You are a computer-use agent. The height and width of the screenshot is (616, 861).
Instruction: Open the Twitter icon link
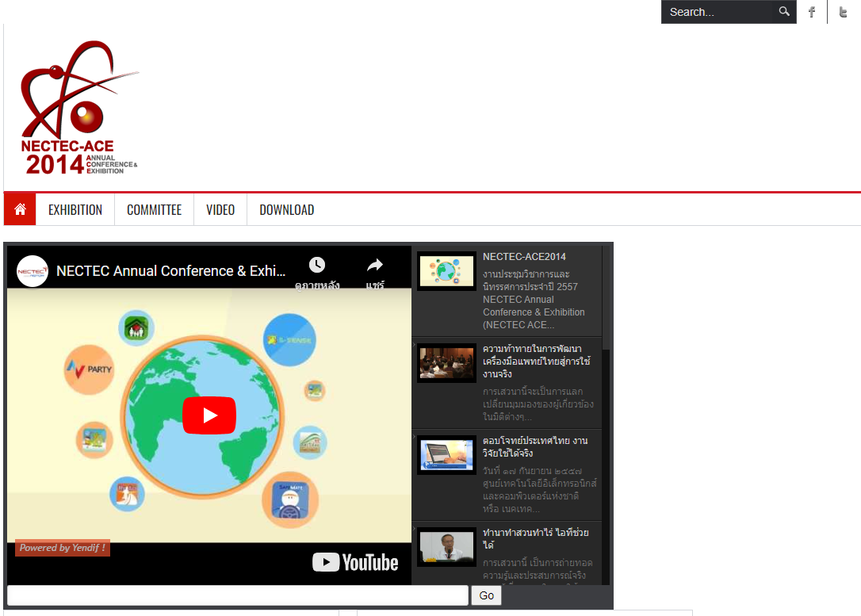pos(844,12)
